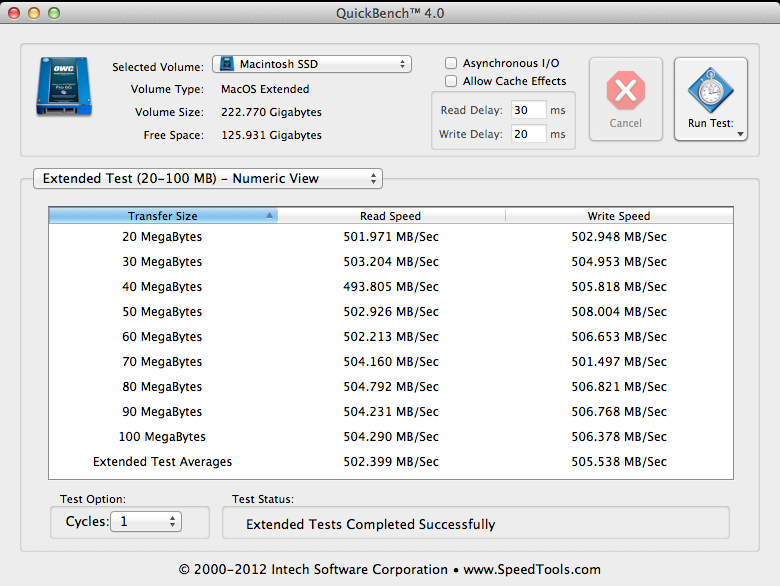This screenshot has height=586, width=780.
Task: Click the sort arrow in Transfer Size header
Action: coord(269,215)
